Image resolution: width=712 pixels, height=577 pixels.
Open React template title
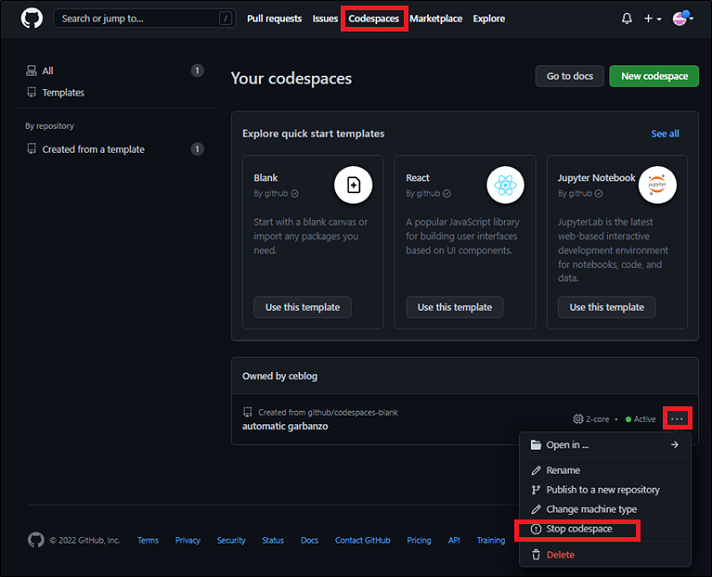pyautogui.click(x=417, y=178)
